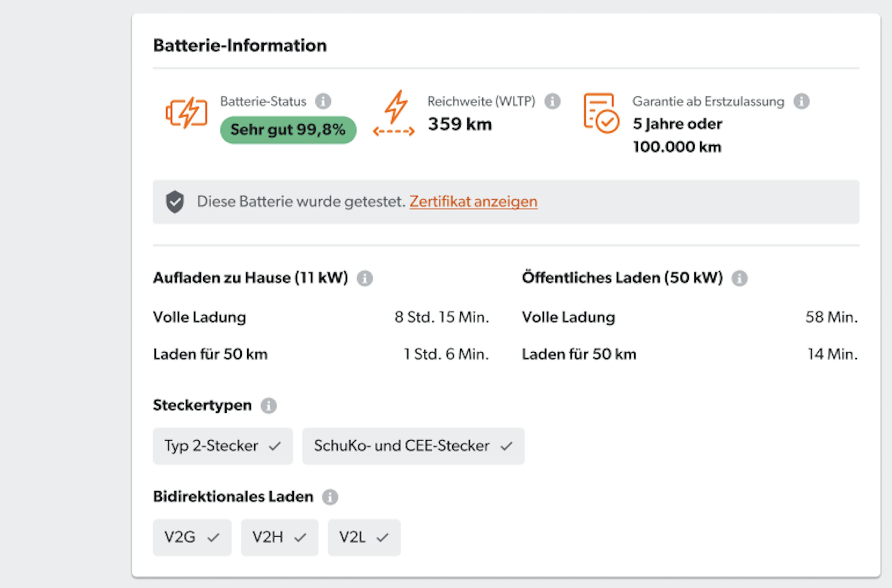The height and width of the screenshot is (588, 892).
Task: Click the Batterie-Information heading
Action: (x=240, y=45)
